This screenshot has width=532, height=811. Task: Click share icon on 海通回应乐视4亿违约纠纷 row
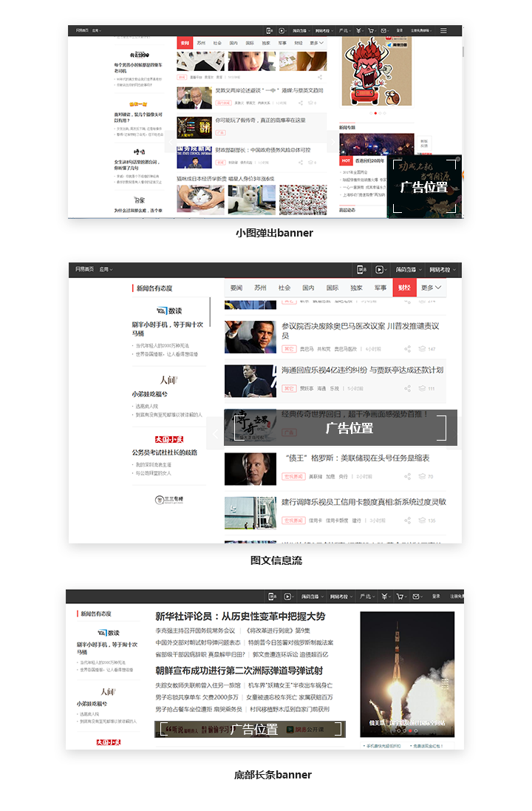(x=407, y=388)
